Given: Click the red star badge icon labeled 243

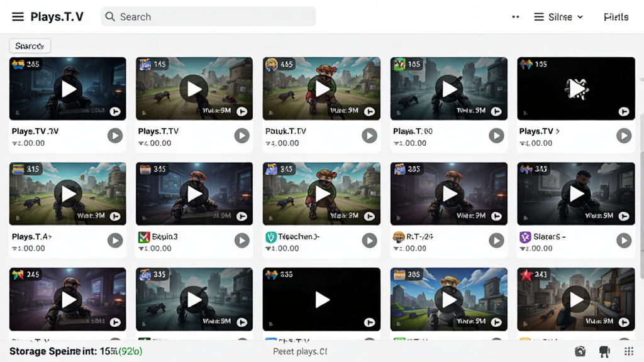Looking at the screenshot, I should click(526, 275).
